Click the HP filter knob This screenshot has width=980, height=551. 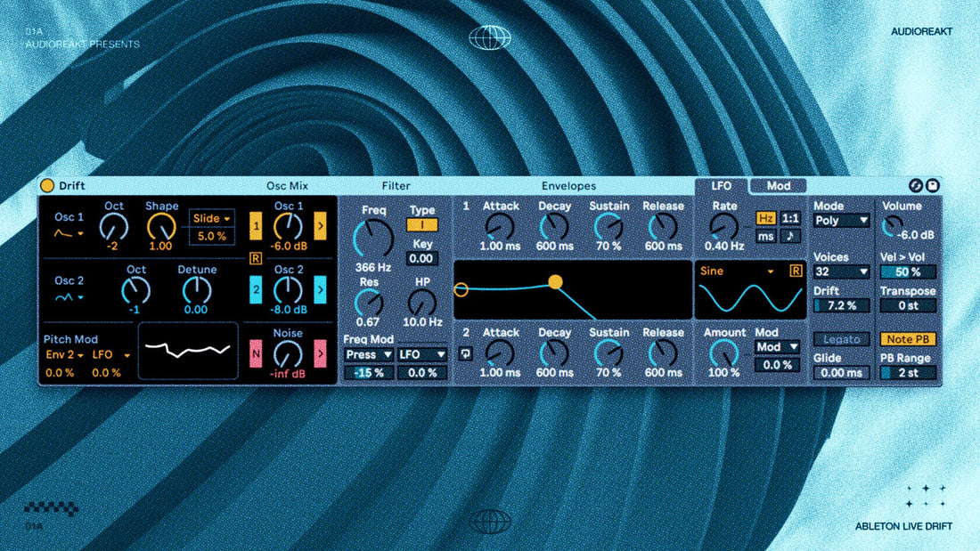coord(422,303)
